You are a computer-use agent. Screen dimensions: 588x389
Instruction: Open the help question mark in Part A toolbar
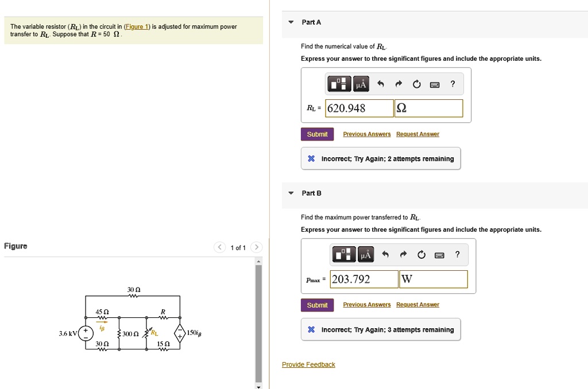452,83
